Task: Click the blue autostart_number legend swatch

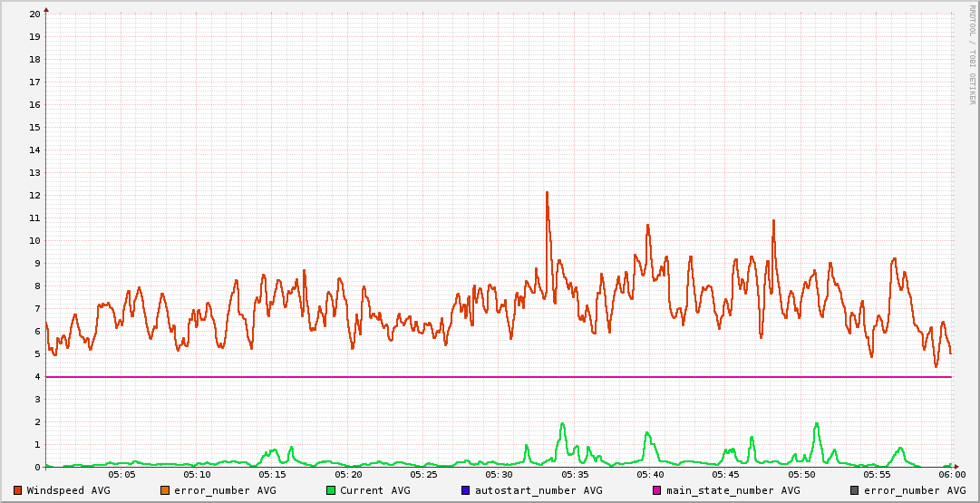Action: [465, 490]
